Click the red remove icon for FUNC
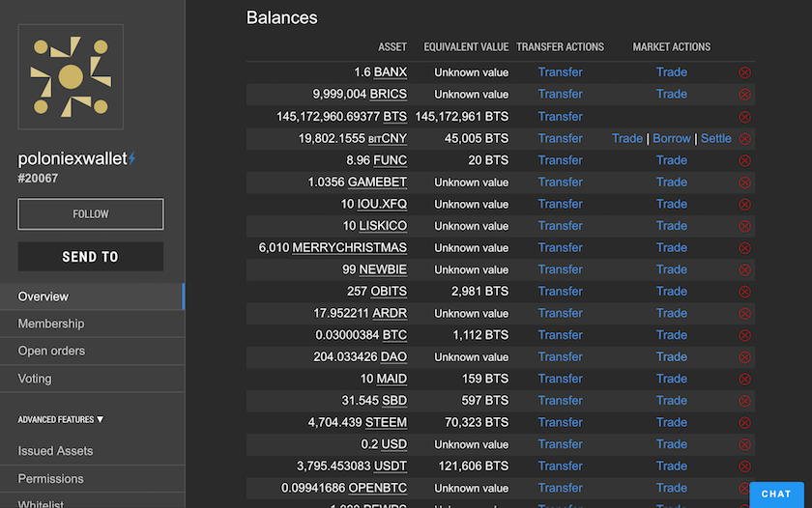812x508 pixels. tap(744, 161)
